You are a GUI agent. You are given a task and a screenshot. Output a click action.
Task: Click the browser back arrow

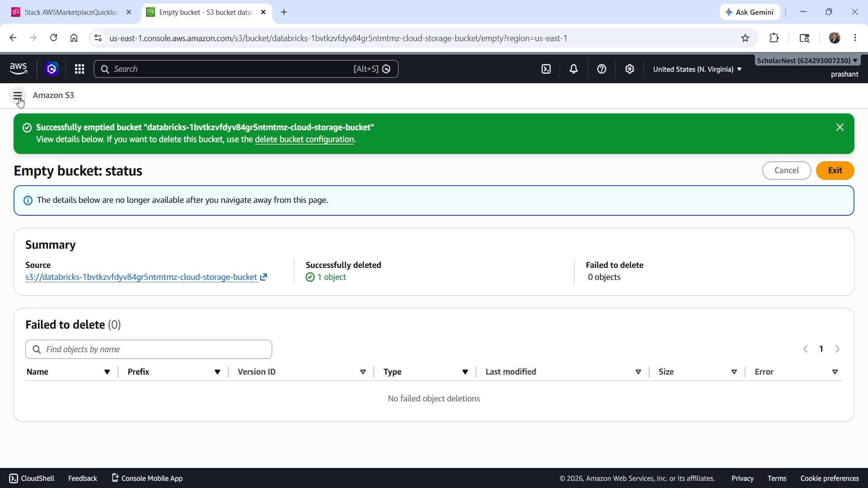tap(13, 38)
